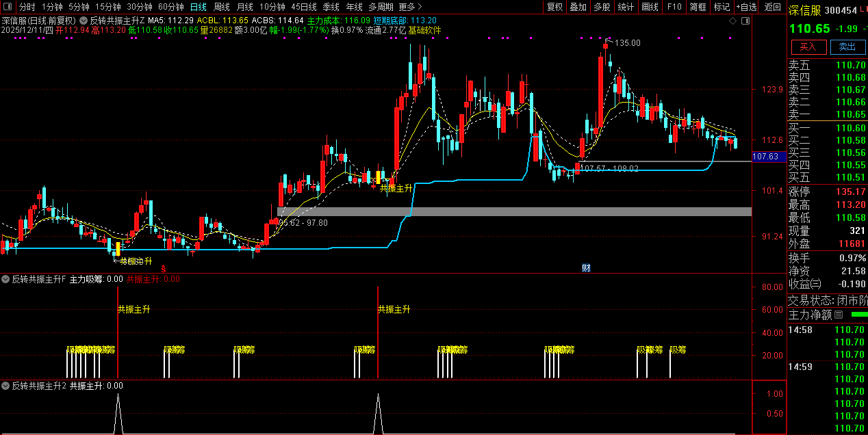
Task: Click the 外盘 11681 row
Action: [828, 244]
